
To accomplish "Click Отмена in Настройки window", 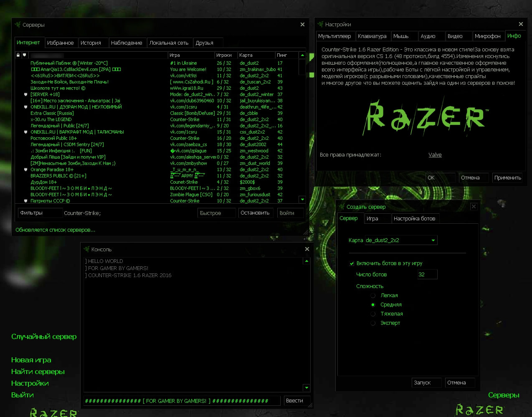I will (474, 177).
